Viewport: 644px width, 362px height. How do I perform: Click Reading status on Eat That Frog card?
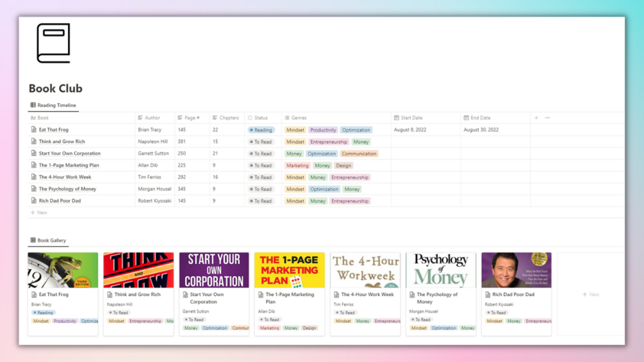point(43,313)
